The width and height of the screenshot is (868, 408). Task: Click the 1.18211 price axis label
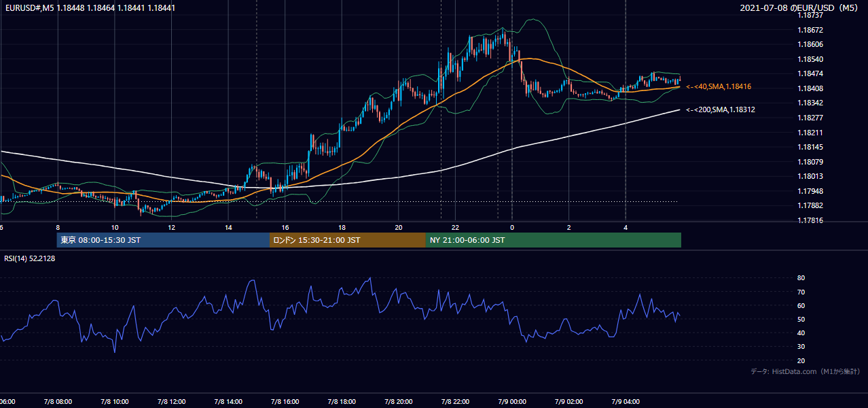(x=810, y=133)
